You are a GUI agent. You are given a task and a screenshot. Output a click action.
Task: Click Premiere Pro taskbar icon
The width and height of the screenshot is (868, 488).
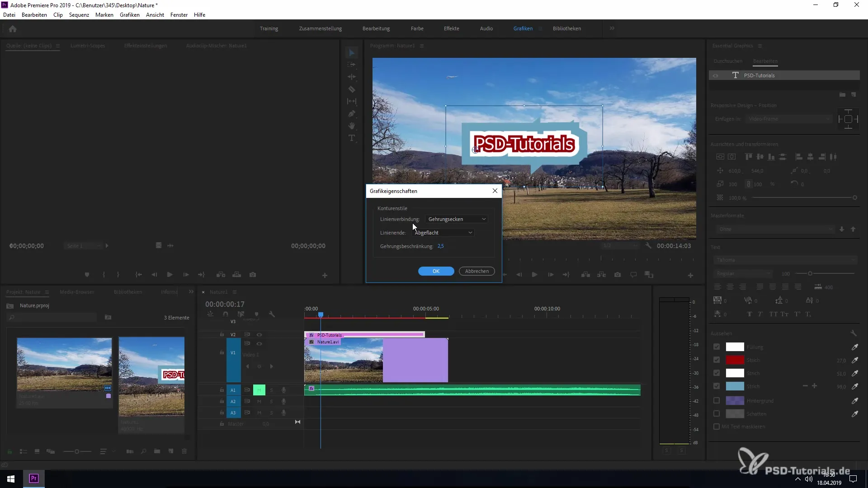33,479
